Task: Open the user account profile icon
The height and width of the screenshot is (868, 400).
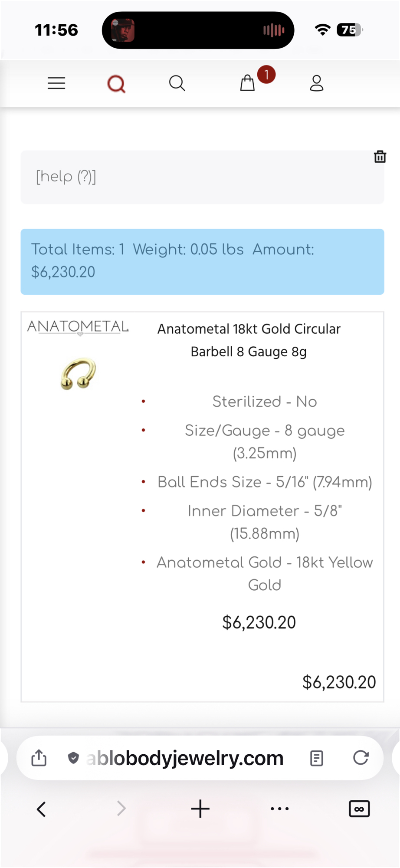Action: coord(317,83)
